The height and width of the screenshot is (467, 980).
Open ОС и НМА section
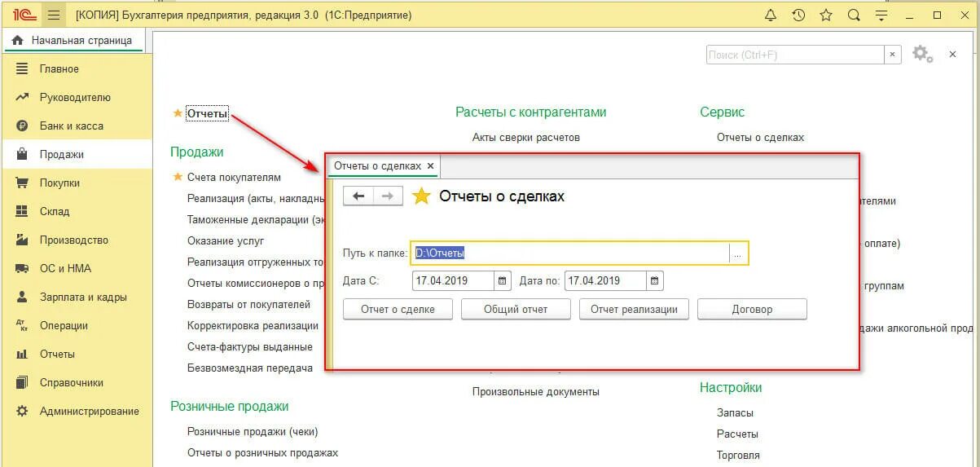click(76, 268)
